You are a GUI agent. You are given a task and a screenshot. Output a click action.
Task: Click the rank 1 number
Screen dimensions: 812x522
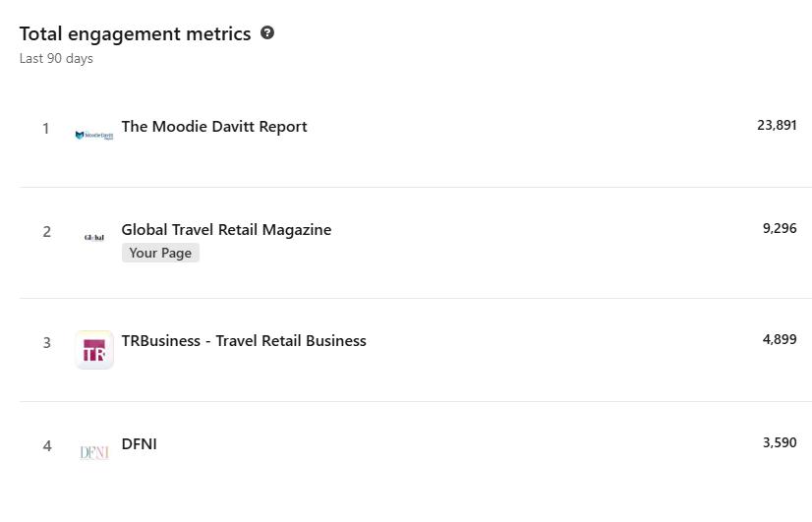[x=45, y=129]
